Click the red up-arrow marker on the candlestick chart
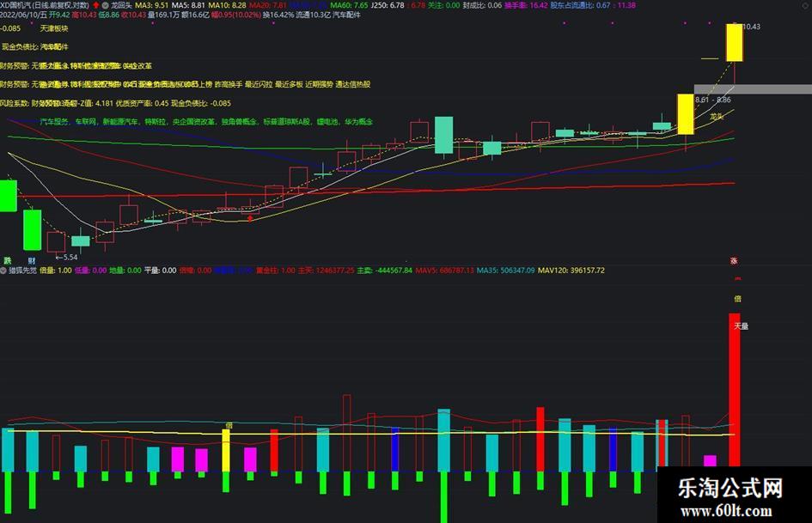The height and width of the screenshot is (523, 812). click(250, 218)
